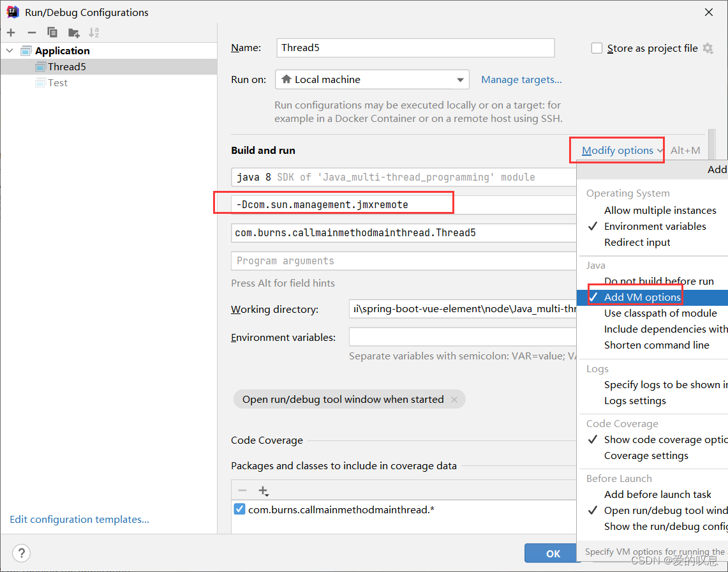
Task: Uncheck com.burns.callmainmethodmainthread.* coverage package
Action: point(241,509)
